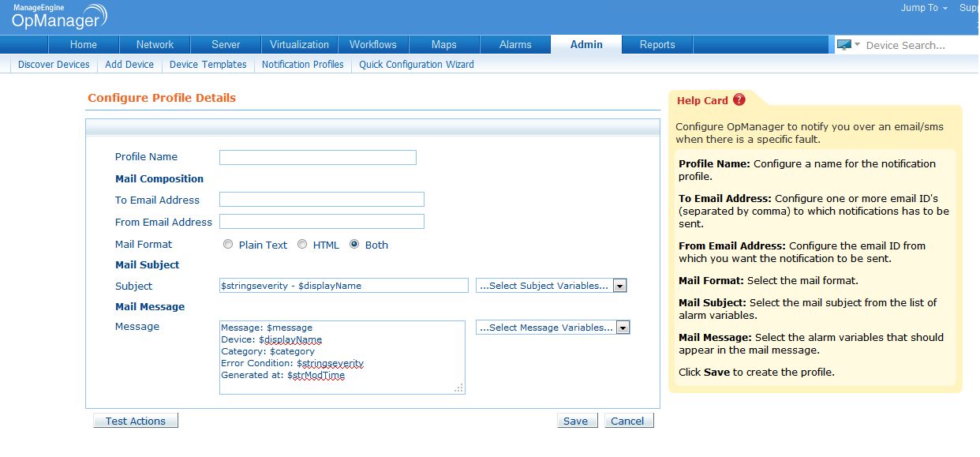Click the Device Search box
The image size is (980, 457).
pyautogui.click(x=922, y=45)
